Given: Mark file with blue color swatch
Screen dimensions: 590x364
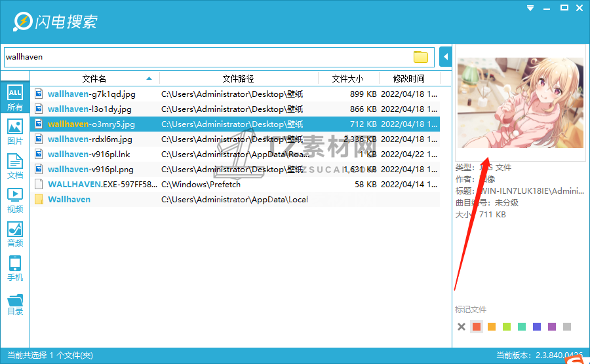Looking at the screenshot, I should 536,327.
